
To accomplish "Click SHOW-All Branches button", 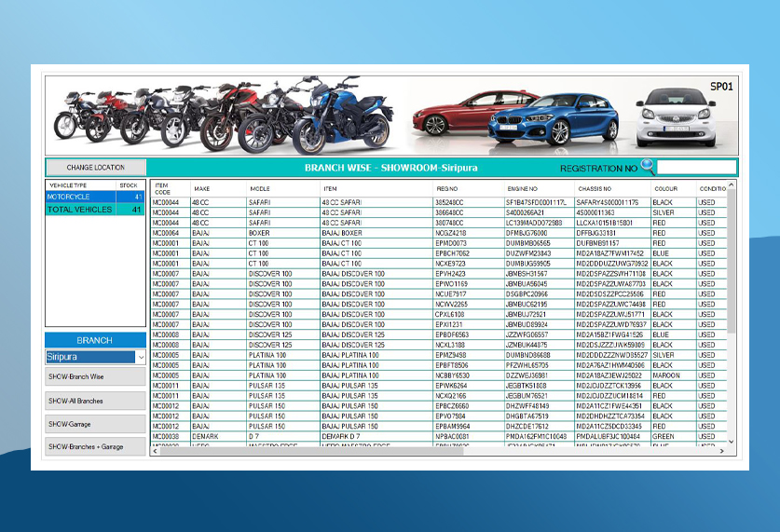I will coord(95,401).
